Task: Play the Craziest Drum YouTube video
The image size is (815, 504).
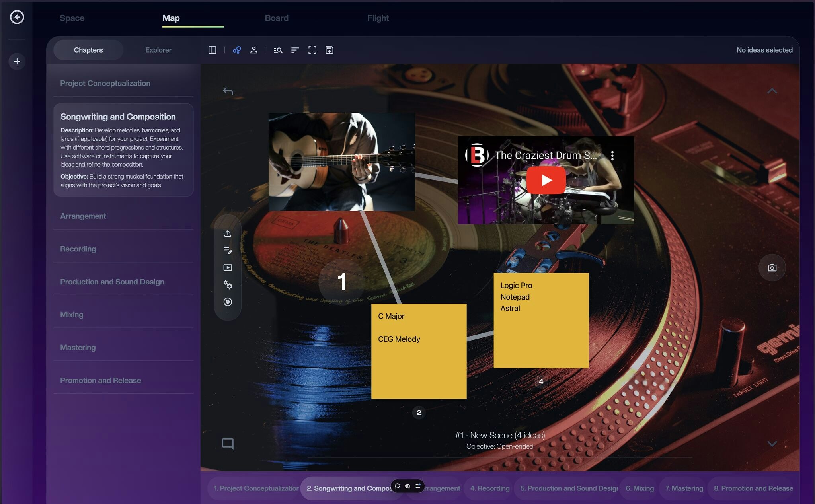Action: pyautogui.click(x=546, y=180)
